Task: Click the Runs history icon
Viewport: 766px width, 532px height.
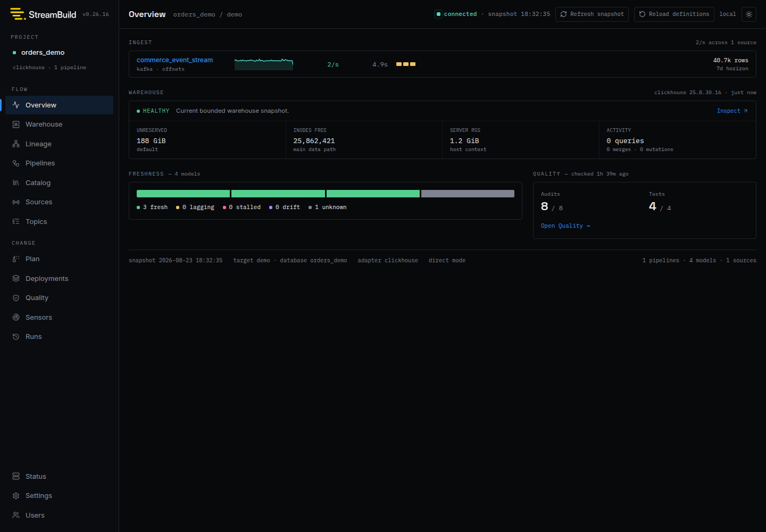Action: 16,337
